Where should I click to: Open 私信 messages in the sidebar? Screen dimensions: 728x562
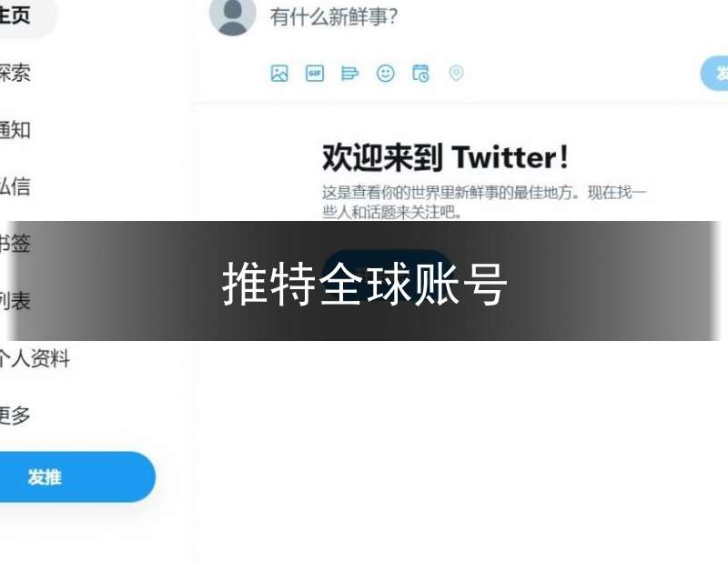pyautogui.click(x=15, y=186)
